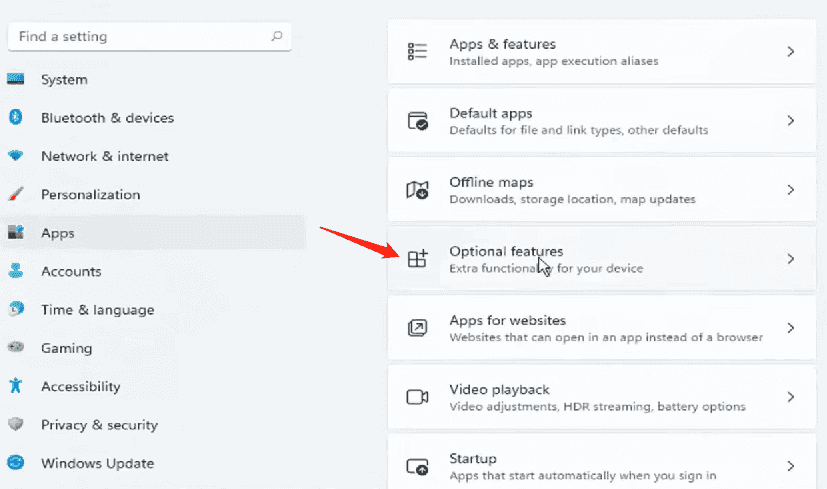The width and height of the screenshot is (827, 489).
Task: Open the Default apps title
Action: [491, 113]
